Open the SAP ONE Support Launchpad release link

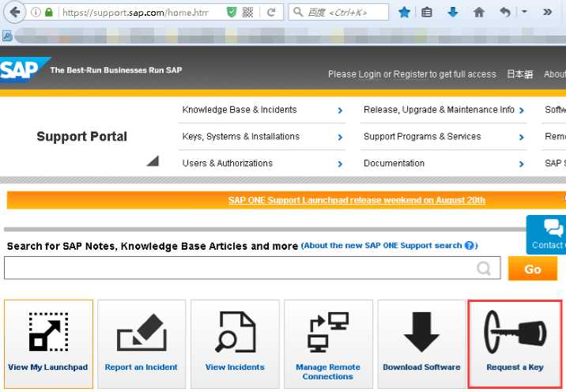coord(357,200)
